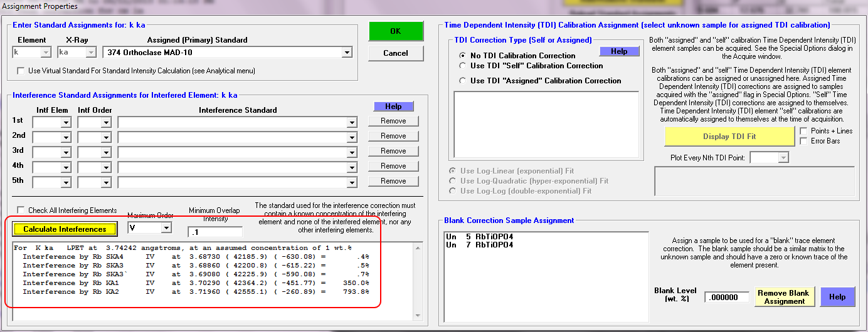This screenshot has height=332, width=868.
Task: Open Help for Interference Standard Assignments
Action: 393,106
